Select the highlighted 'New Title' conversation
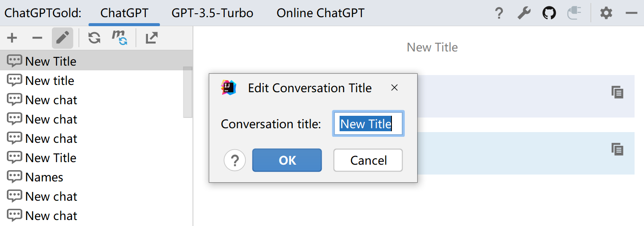Screen dimensions: 644x226 point(96,61)
